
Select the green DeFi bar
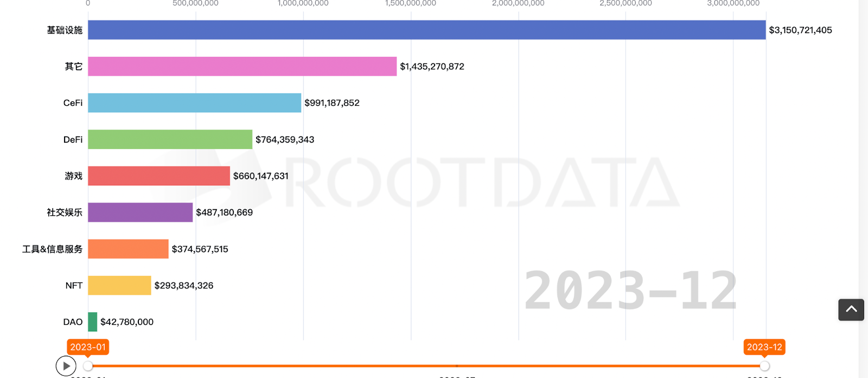(170, 139)
